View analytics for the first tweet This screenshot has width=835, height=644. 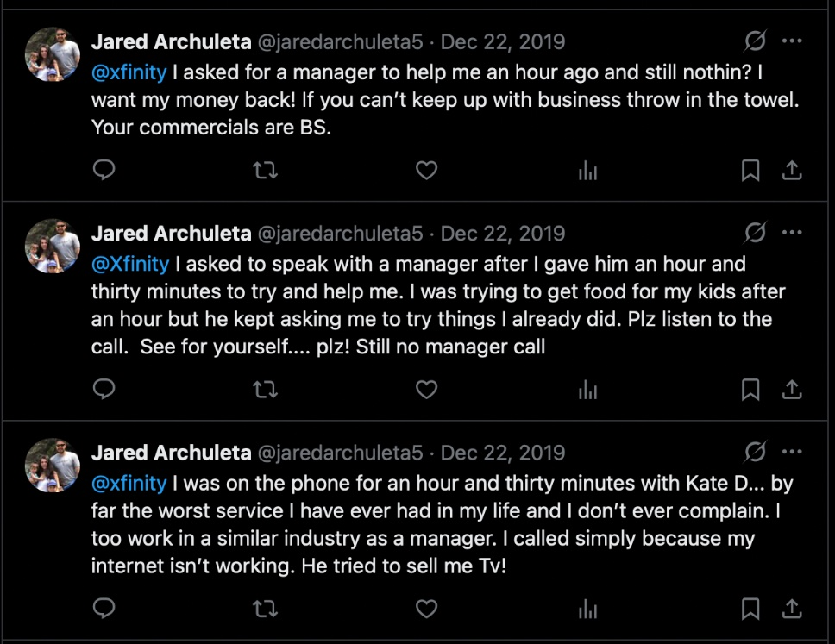click(x=587, y=171)
